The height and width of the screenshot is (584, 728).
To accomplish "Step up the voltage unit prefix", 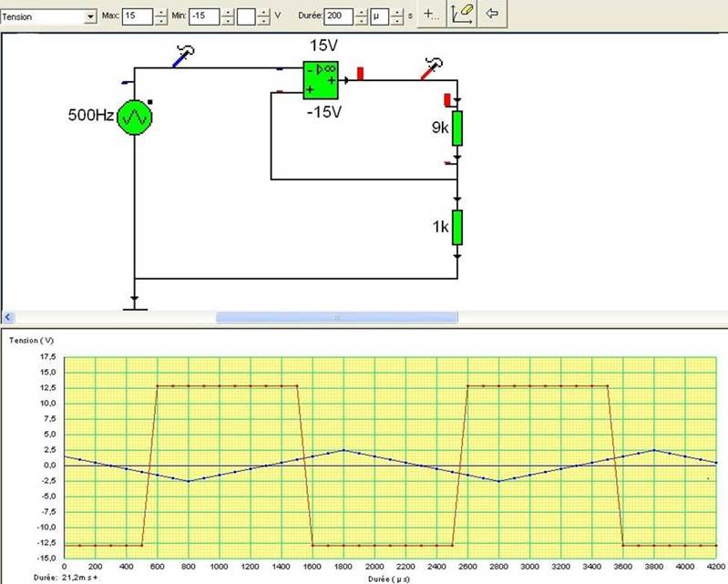I will 263,12.
